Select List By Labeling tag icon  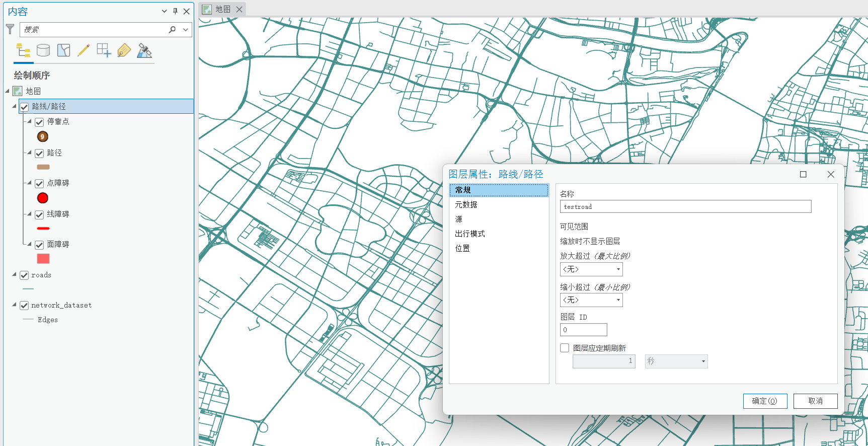124,50
